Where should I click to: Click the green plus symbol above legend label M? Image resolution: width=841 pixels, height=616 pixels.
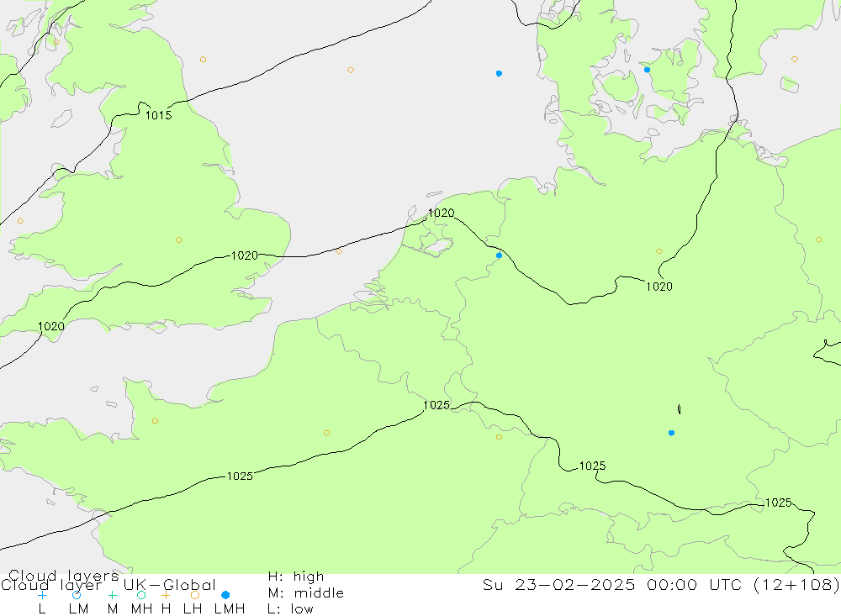112,595
